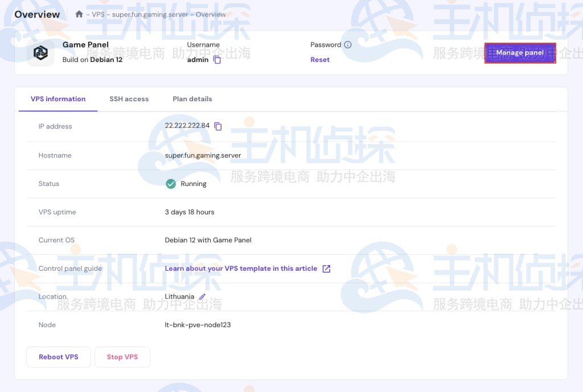Image resolution: width=583 pixels, height=392 pixels.
Task: Click the home icon in the breadcrumb
Action: [x=78, y=14]
